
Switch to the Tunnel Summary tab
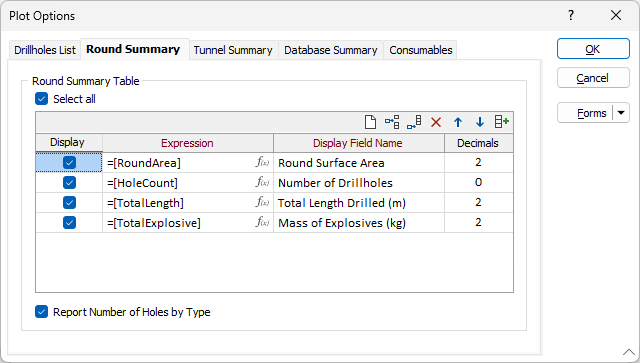pyautogui.click(x=233, y=50)
